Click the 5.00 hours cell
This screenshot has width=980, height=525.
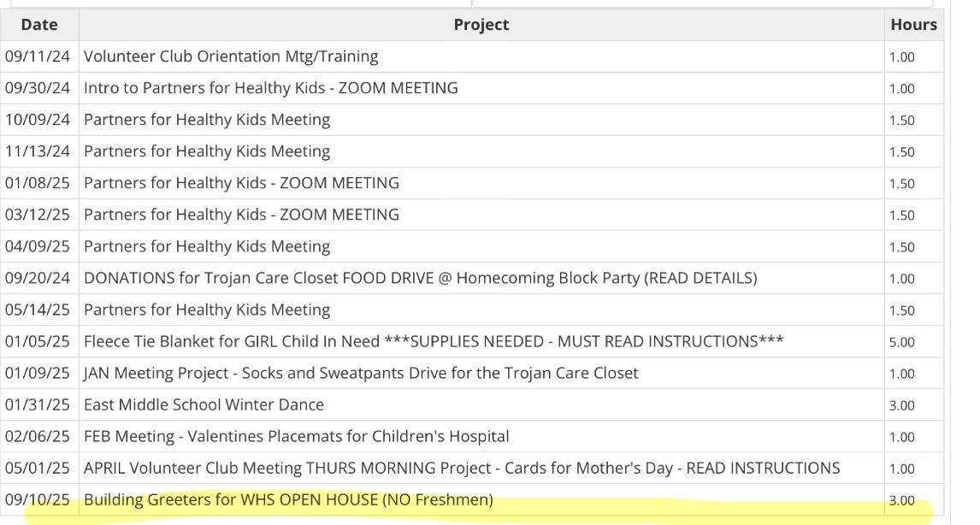pyautogui.click(x=901, y=342)
